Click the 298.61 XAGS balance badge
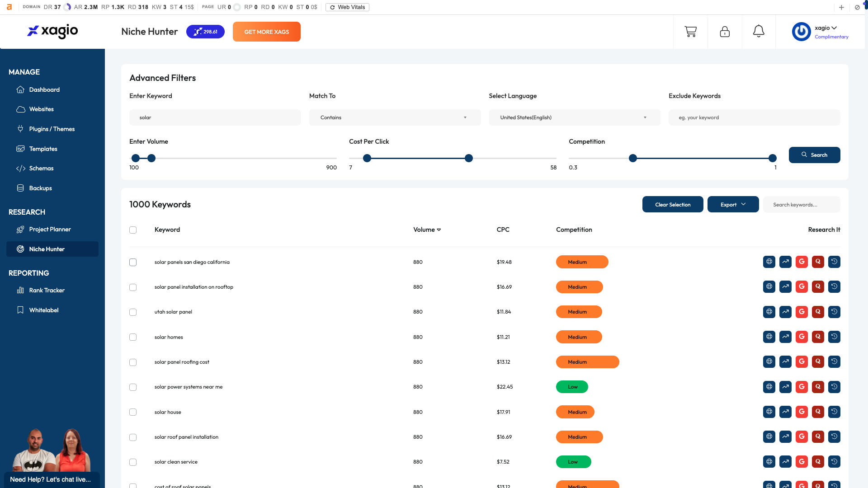Viewport: 868px width, 488px height. pyautogui.click(x=205, y=32)
